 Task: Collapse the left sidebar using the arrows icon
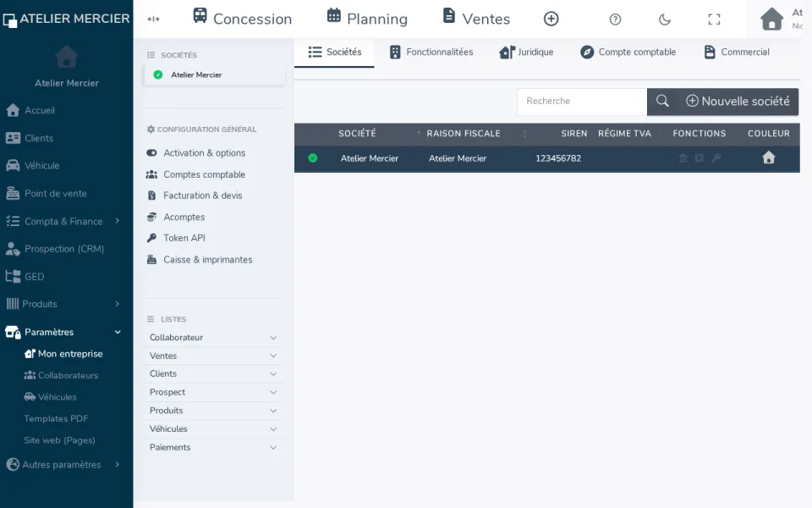153,19
